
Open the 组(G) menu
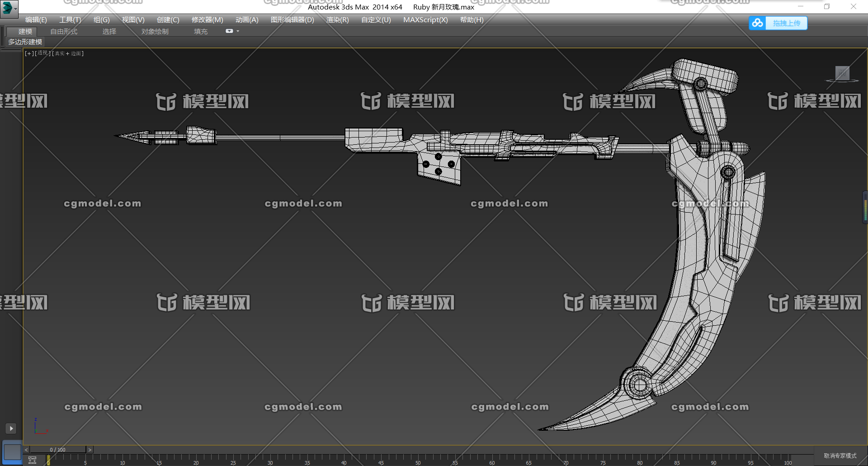tap(102, 20)
